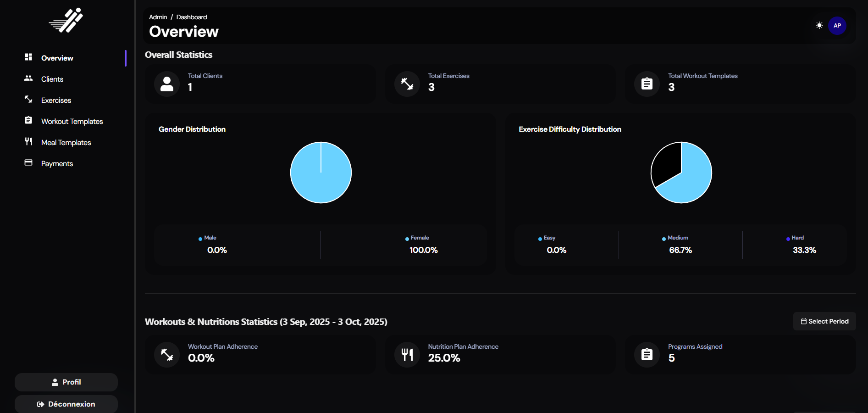Toggle the Hard legend in difficulty chart
Image resolution: width=868 pixels, height=413 pixels.
click(797, 238)
